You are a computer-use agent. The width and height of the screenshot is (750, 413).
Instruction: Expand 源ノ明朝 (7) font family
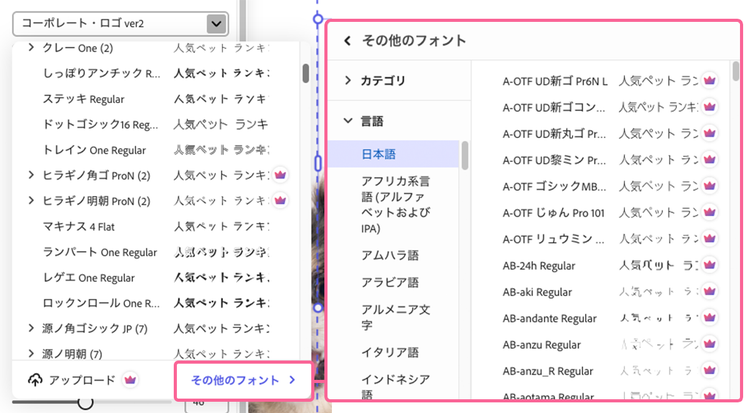[x=31, y=354]
